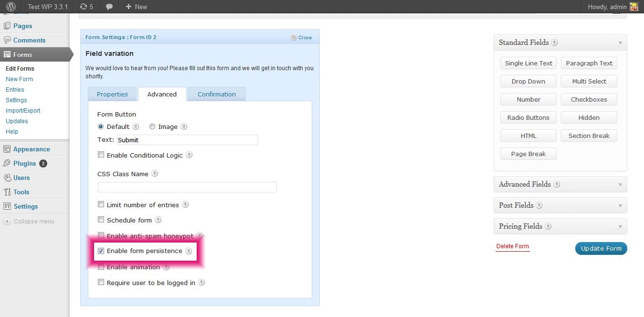644x317 pixels.
Task: Open New Form submenu item
Action: click(x=19, y=79)
